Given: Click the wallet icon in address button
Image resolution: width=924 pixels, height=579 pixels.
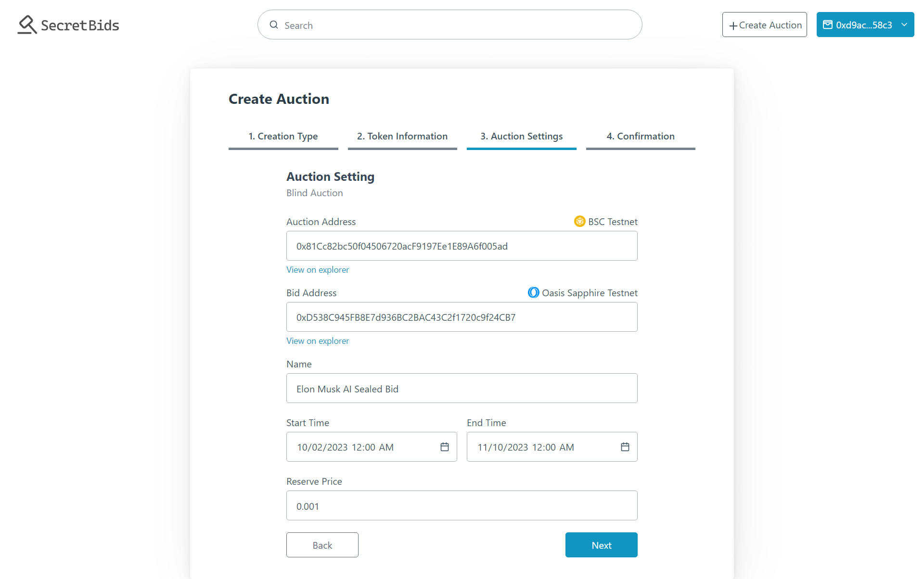Looking at the screenshot, I should pyautogui.click(x=828, y=25).
